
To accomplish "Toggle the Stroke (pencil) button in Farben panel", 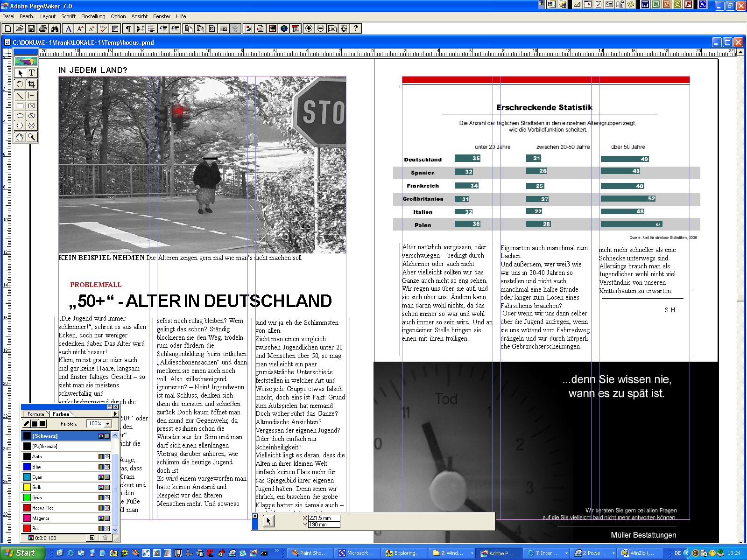I will (27, 424).
